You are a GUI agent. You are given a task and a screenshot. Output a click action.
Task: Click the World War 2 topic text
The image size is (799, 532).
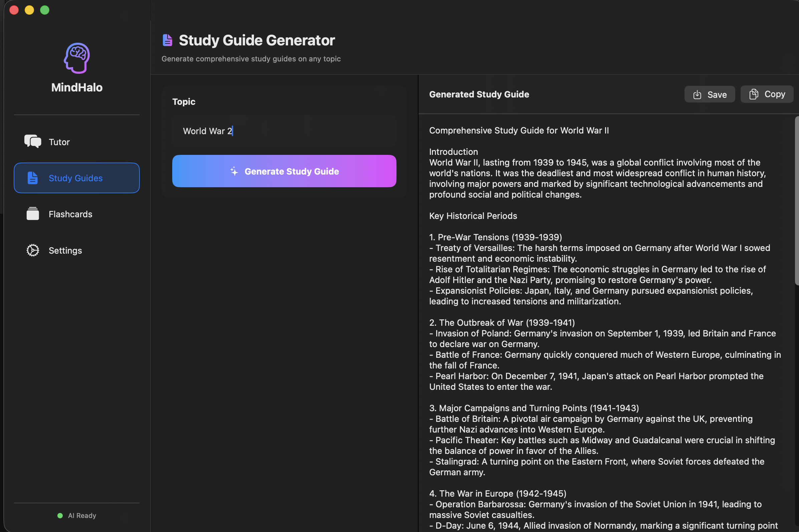(x=207, y=130)
